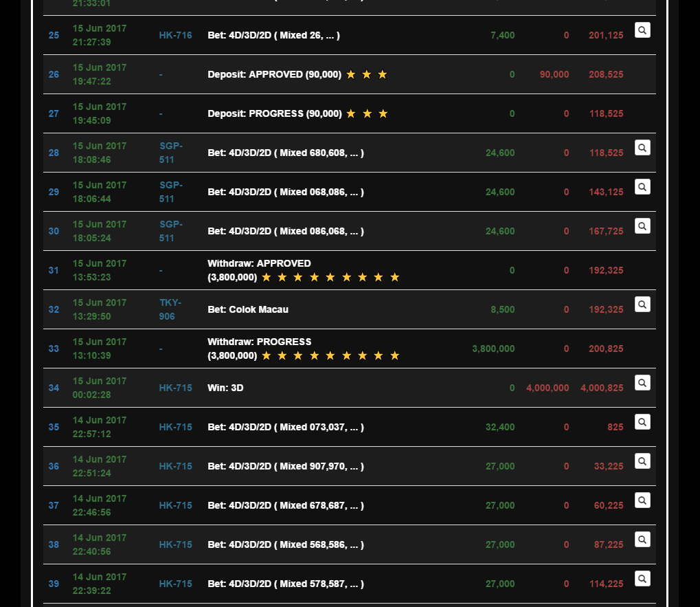
Task: Open details icon for Mixed 678,687 bet
Action: [x=642, y=500]
